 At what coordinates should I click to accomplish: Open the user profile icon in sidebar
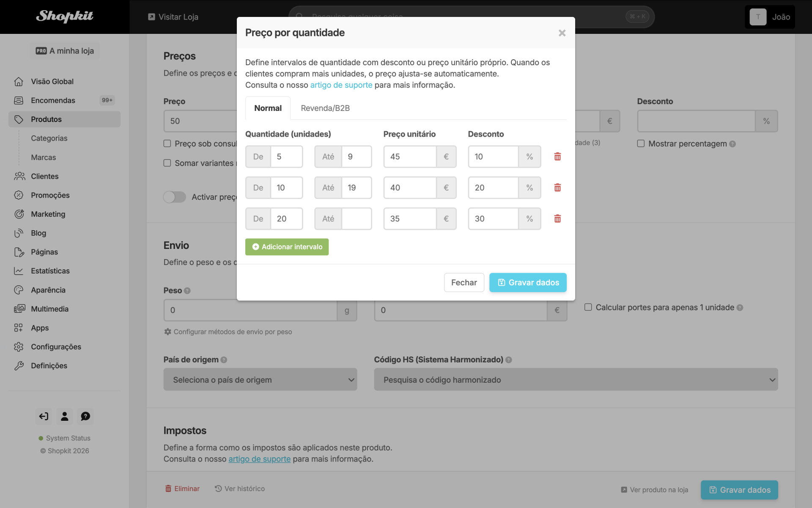click(x=65, y=417)
